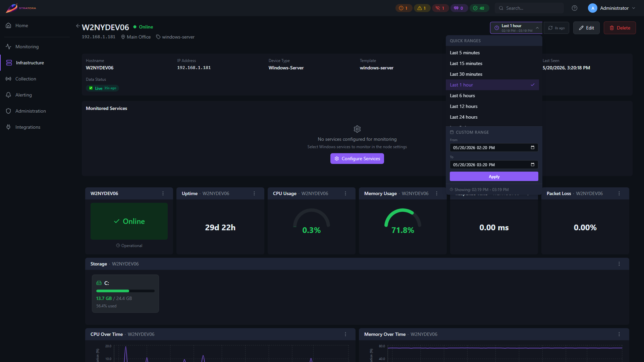This screenshot has height=362, width=644.
Task: Go back using the arrow beside W2NYDEV06
Action: pyautogui.click(x=78, y=26)
